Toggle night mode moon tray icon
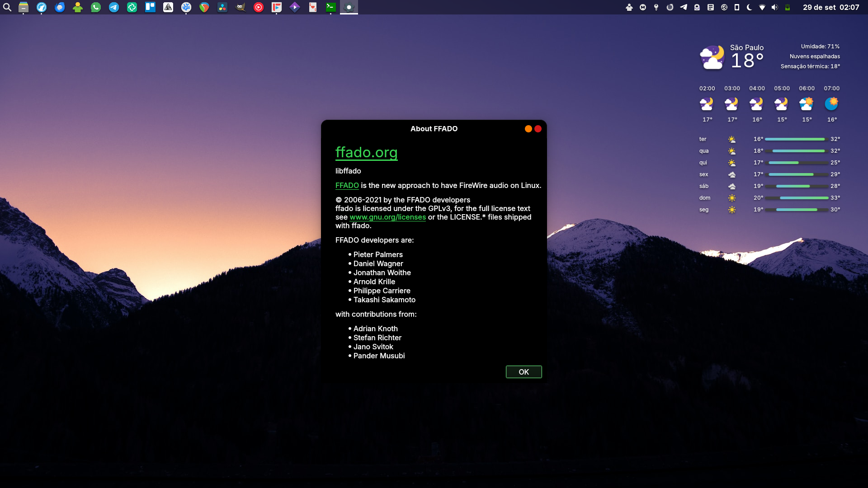The height and width of the screenshot is (488, 868). point(750,7)
